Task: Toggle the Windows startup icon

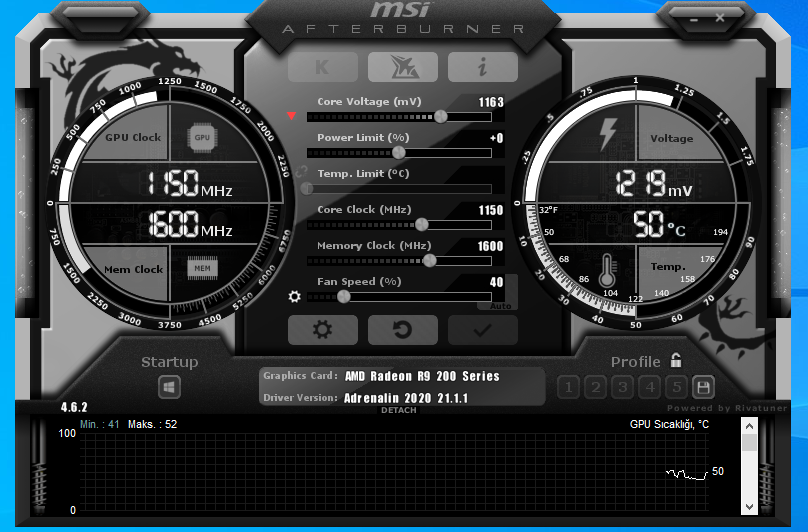Action: coord(170,387)
